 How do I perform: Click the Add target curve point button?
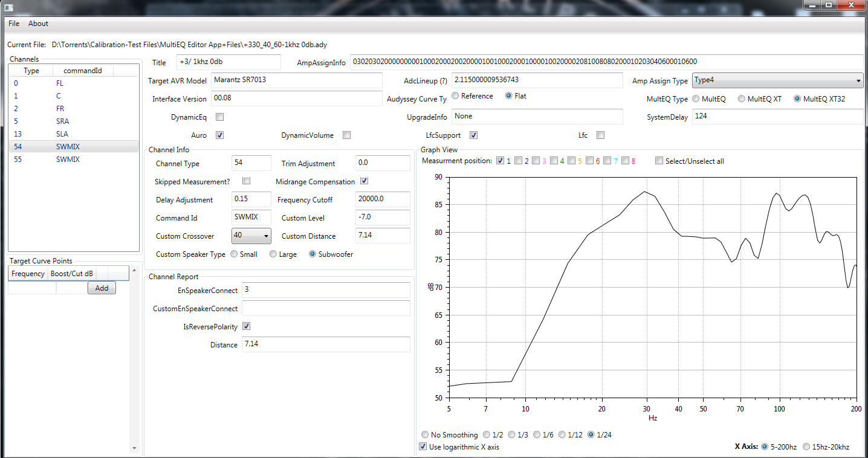(102, 288)
